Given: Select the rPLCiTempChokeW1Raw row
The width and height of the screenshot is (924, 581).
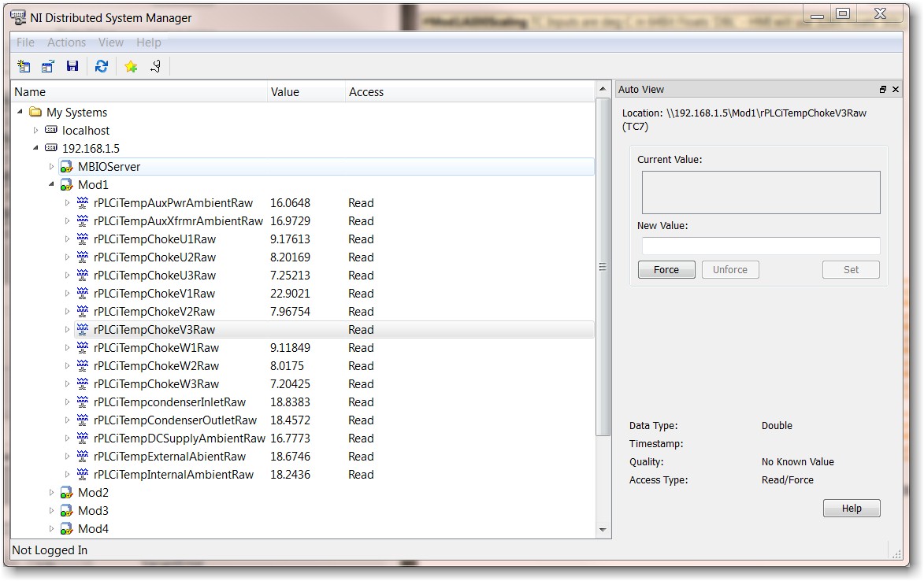Looking at the screenshot, I should point(333,347).
